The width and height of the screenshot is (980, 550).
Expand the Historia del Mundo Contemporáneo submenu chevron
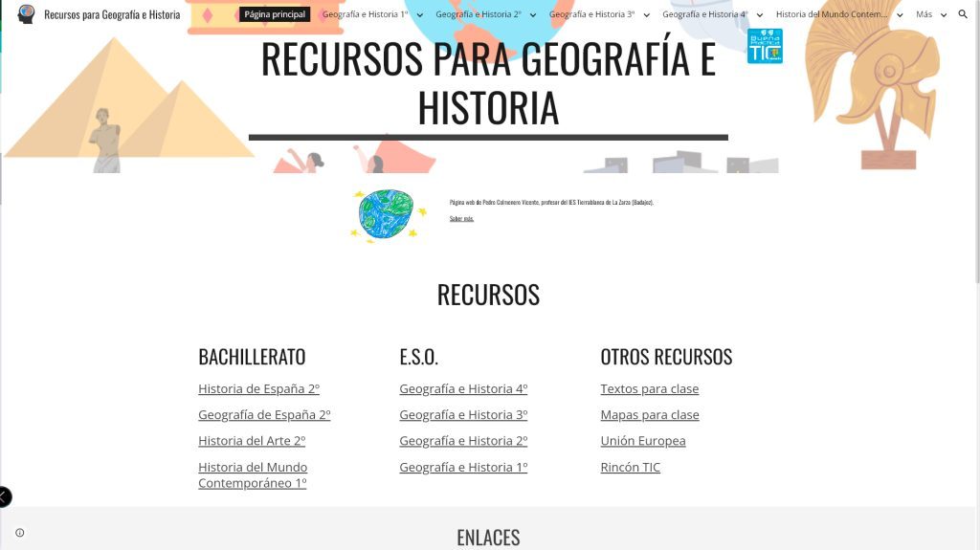point(900,15)
